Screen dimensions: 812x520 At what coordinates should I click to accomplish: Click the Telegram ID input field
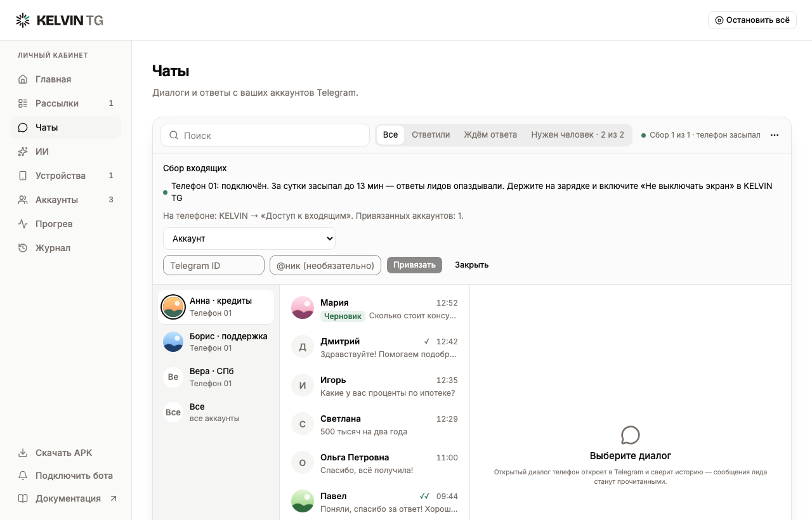point(214,265)
